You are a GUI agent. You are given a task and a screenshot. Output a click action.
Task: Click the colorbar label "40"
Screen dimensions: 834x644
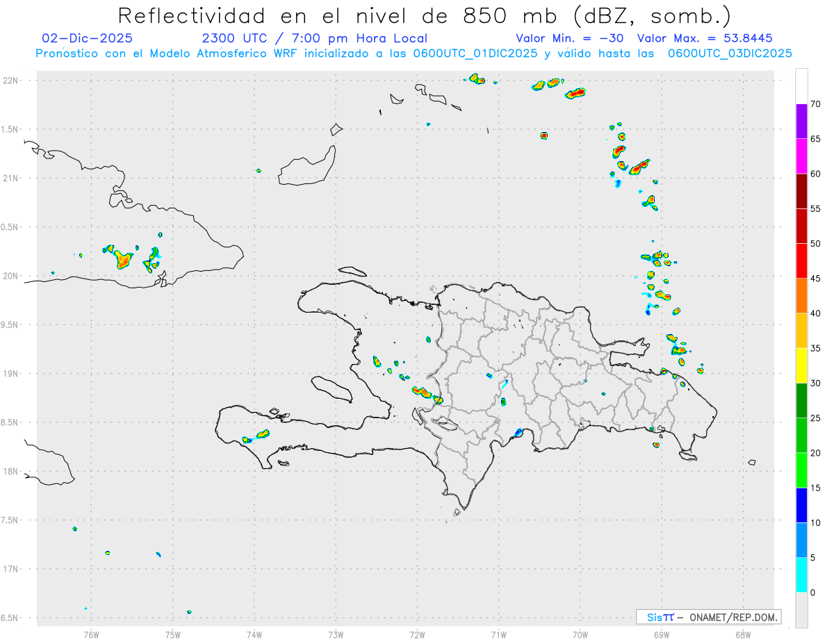(815, 313)
